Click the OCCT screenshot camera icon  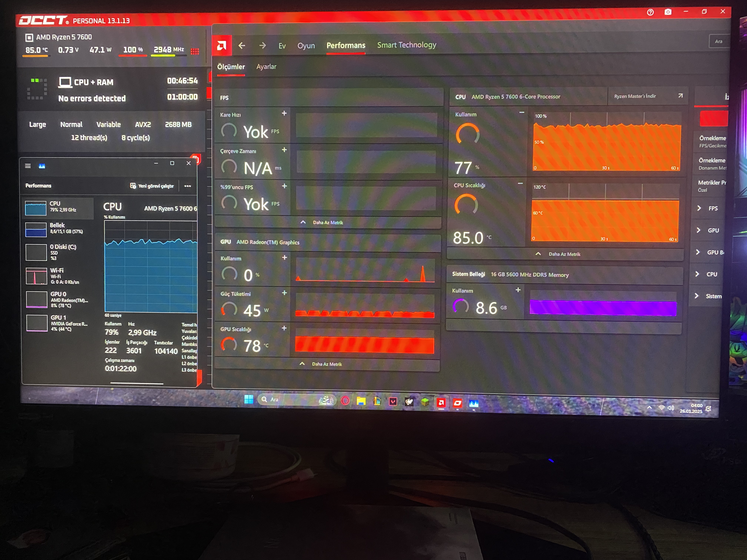pos(668,12)
